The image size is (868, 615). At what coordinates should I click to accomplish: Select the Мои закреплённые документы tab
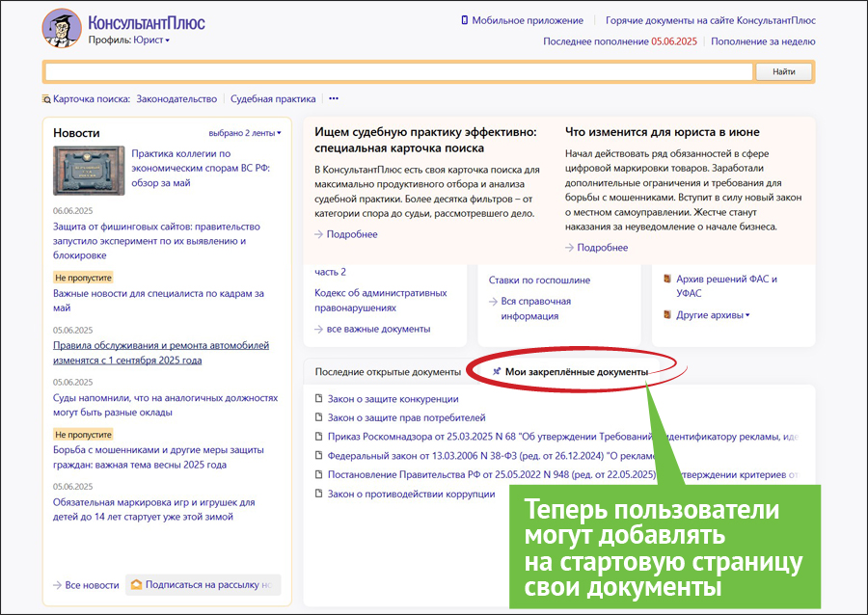point(576,371)
